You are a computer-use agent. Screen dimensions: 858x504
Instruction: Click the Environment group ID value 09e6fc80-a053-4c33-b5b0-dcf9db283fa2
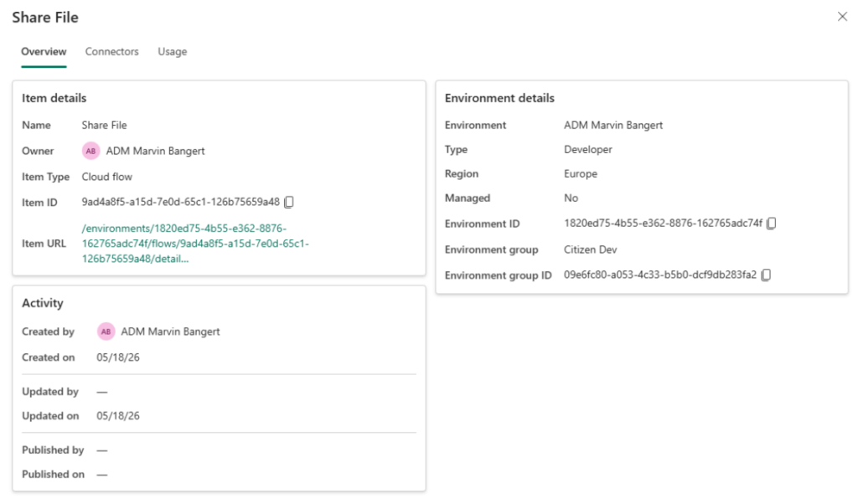click(660, 275)
